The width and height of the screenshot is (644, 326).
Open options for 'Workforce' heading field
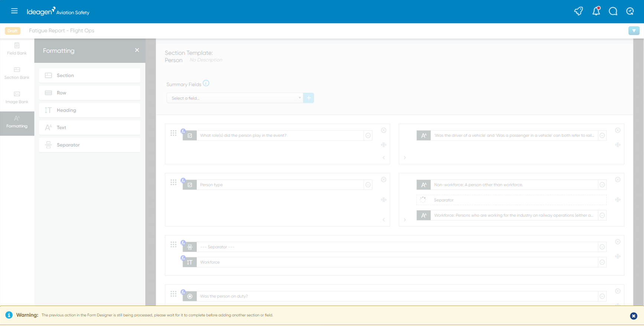(x=602, y=262)
